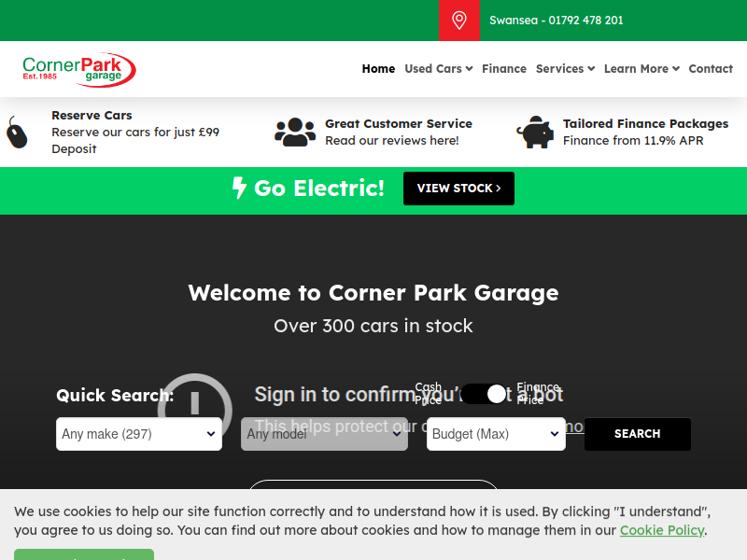Open the Cookie Policy link
Image resolution: width=747 pixels, height=560 pixels.
tap(662, 530)
